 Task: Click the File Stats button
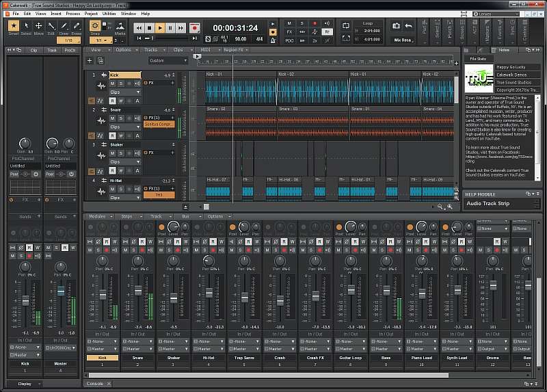pos(477,59)
